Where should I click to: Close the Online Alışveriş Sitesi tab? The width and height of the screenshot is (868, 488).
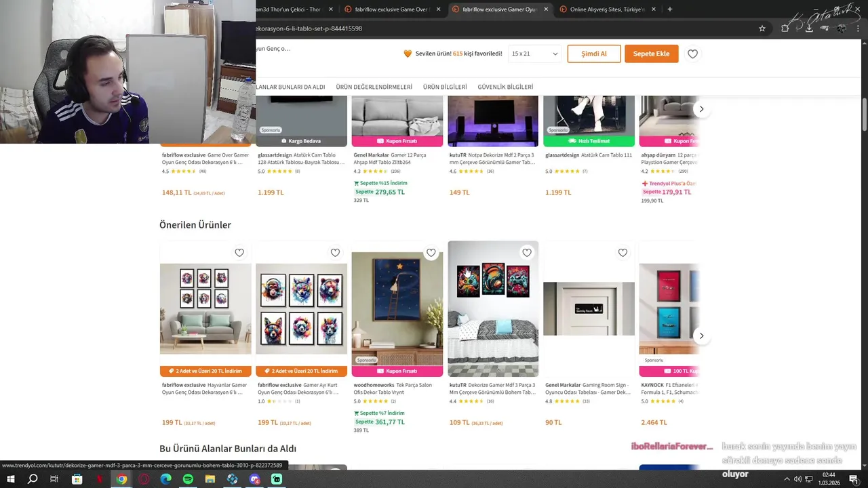(x=654, y=9)
